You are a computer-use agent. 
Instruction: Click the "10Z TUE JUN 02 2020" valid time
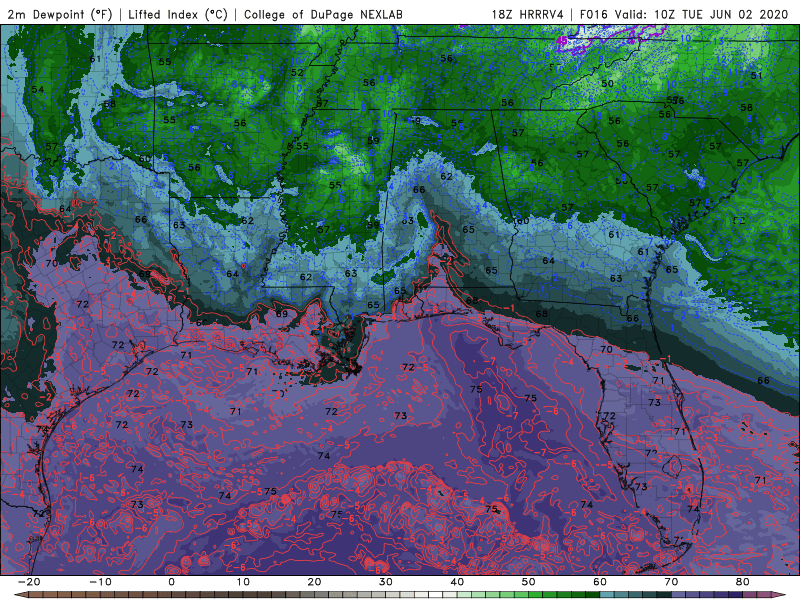721,14
